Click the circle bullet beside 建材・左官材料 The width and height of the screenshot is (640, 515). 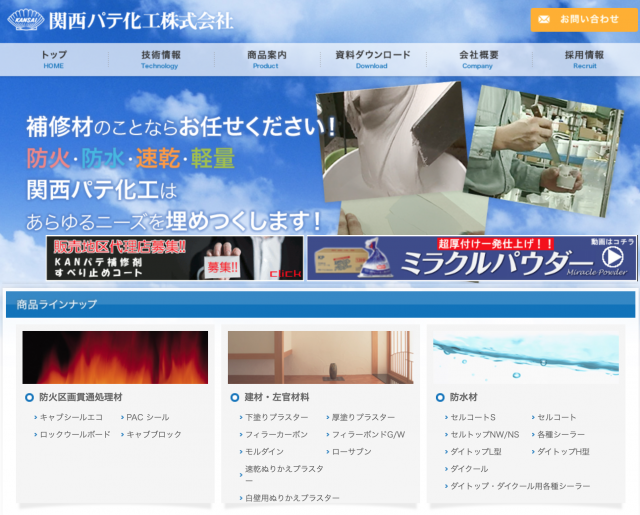[235, 397]
